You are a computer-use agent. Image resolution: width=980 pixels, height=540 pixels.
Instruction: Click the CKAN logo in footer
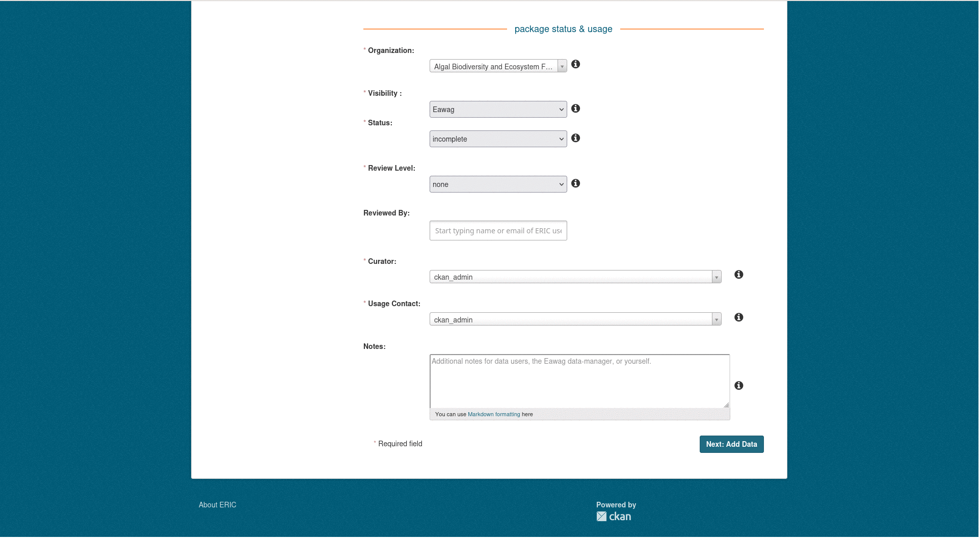coord(614,517)
